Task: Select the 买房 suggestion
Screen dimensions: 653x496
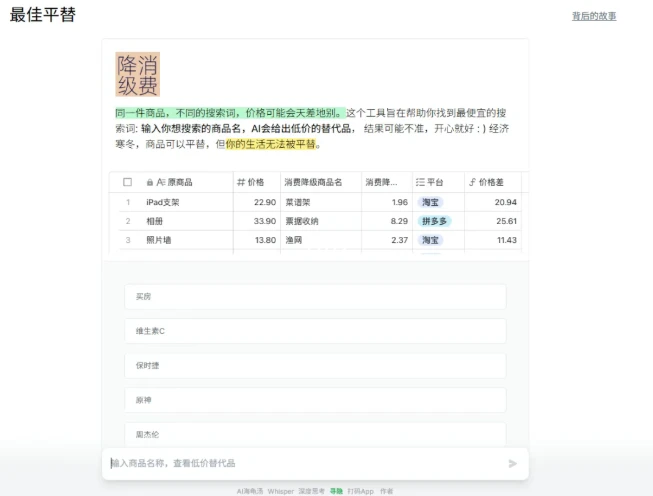Action: [315, 297]
